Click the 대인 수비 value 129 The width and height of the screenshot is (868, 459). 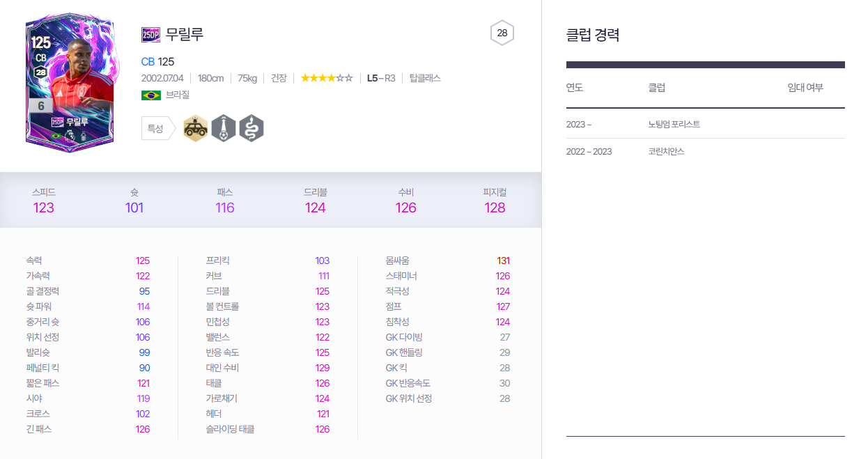323,368
